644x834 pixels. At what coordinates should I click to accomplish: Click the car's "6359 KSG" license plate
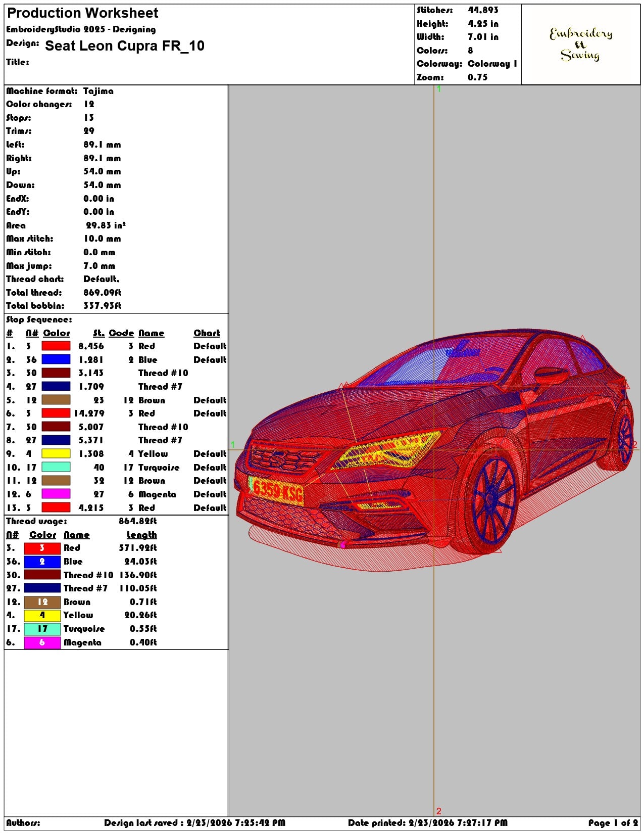click(x=277, y=490)
